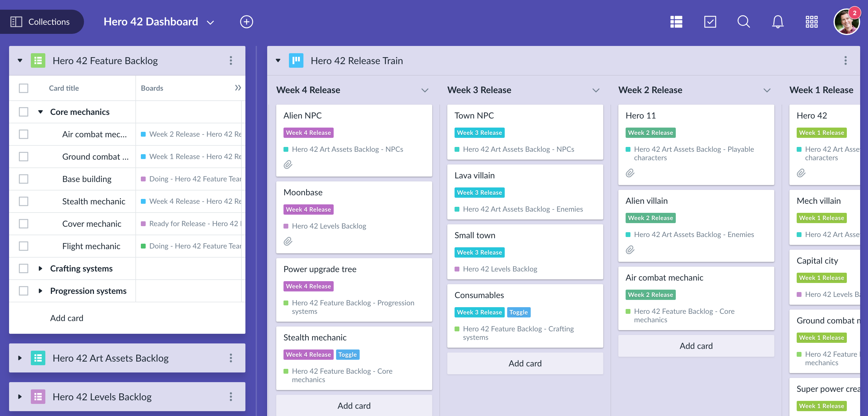Click the plus circle add button
The width and height of the screenshot is (868, 416).
coord(246,22)
